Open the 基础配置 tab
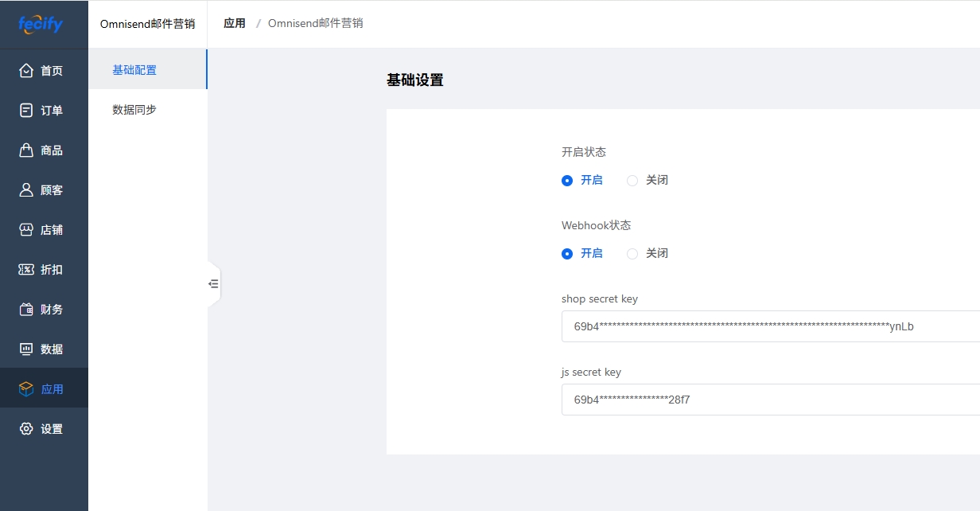Image resolution: width=980 pixels, height=511 pixels. coord(134,70)
